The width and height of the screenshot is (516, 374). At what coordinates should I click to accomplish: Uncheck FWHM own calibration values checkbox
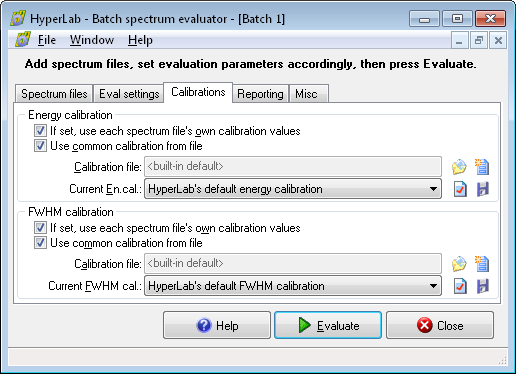40,228
